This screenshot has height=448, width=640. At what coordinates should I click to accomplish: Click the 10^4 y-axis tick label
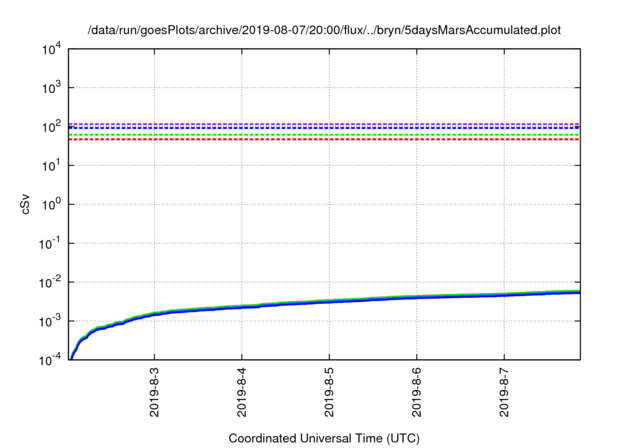(x=51, y=50)
